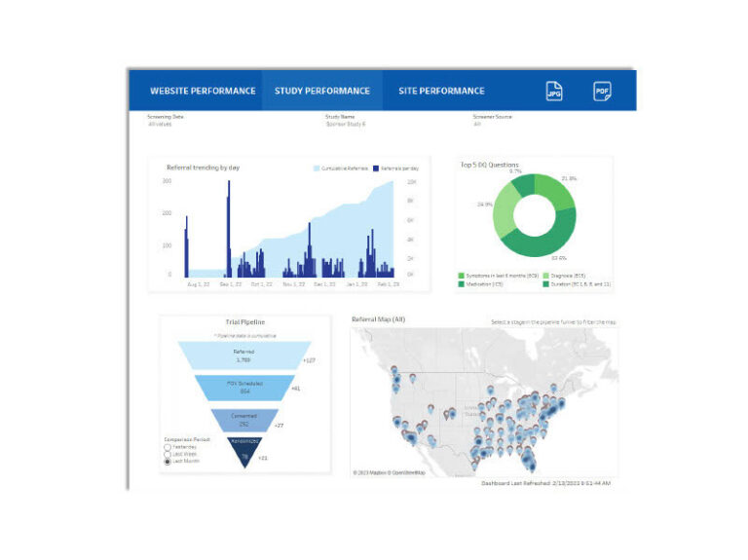Select the Study Performance tab

(321, 91)
